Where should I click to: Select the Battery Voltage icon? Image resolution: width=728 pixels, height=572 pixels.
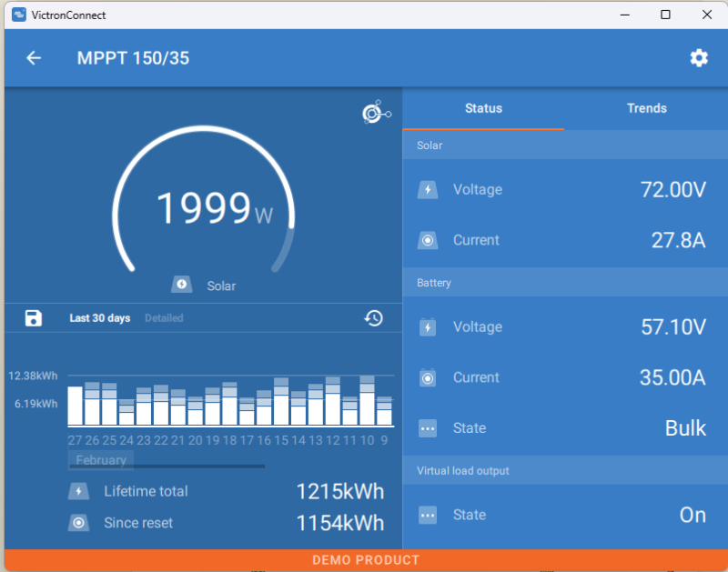point(428,327)
